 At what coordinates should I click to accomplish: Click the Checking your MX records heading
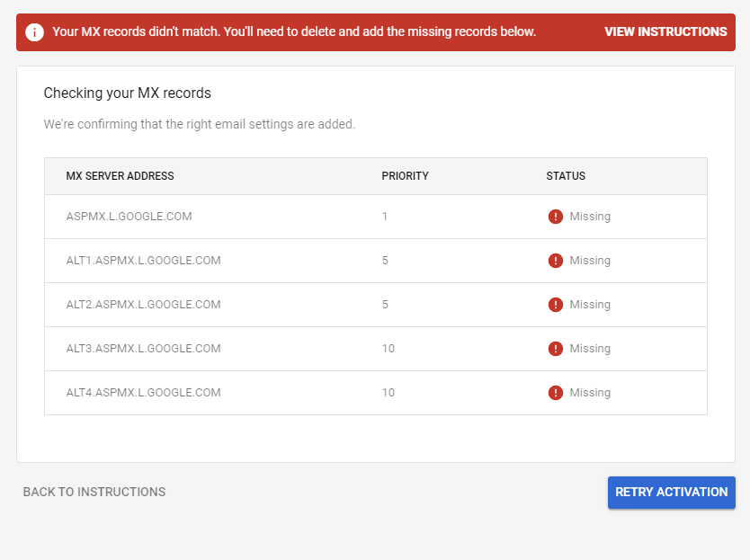tap(127, 93)
